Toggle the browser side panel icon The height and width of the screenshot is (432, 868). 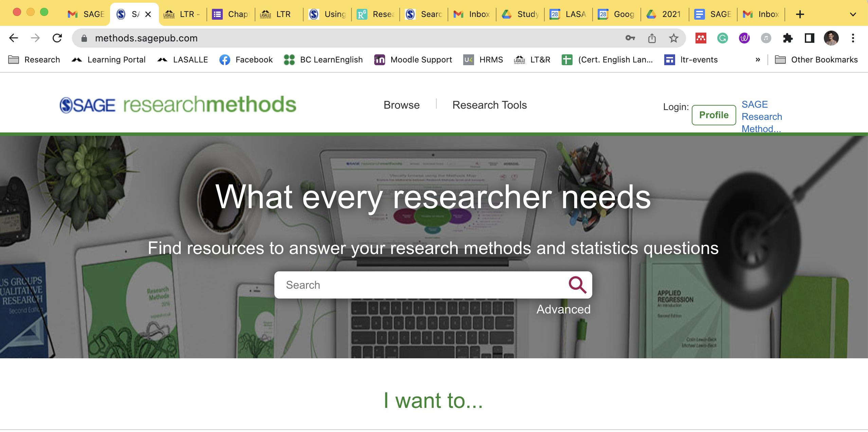810,38
